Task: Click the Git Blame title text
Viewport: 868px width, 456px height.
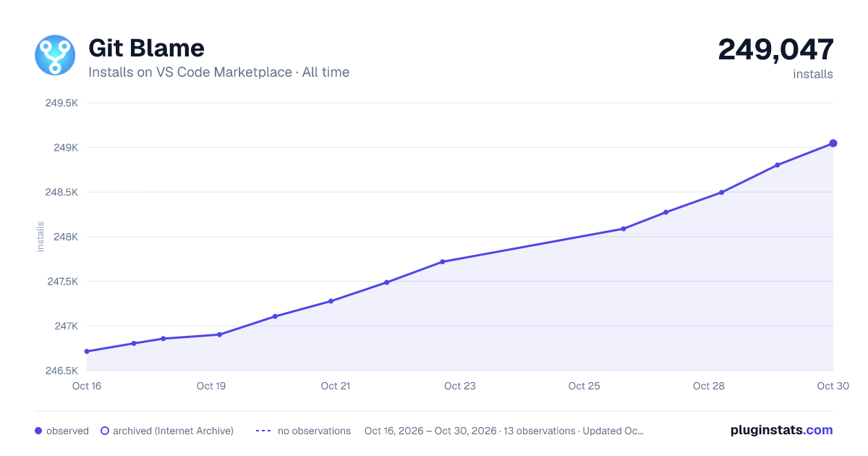Action: coord(146,48)
